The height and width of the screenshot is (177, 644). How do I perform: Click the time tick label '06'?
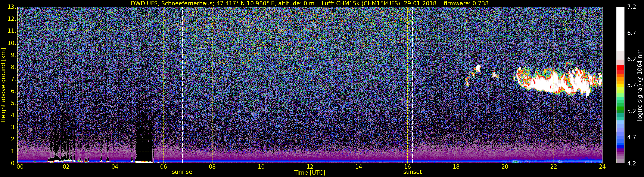coord(164,166)
